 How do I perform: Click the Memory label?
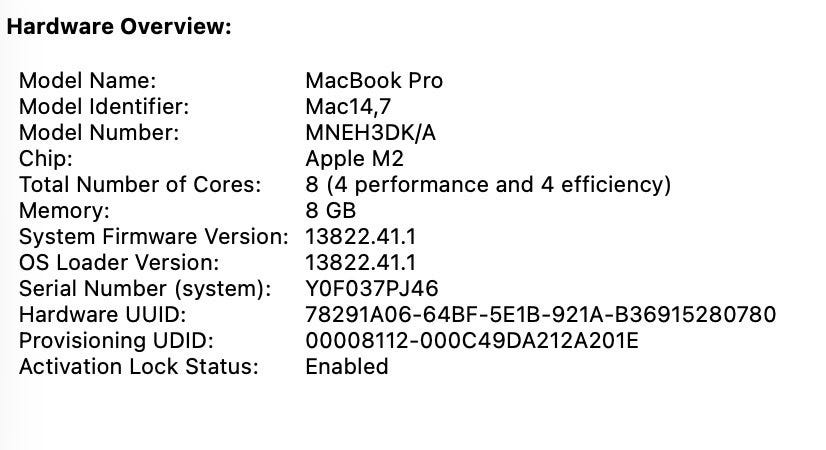pos(64,210)
